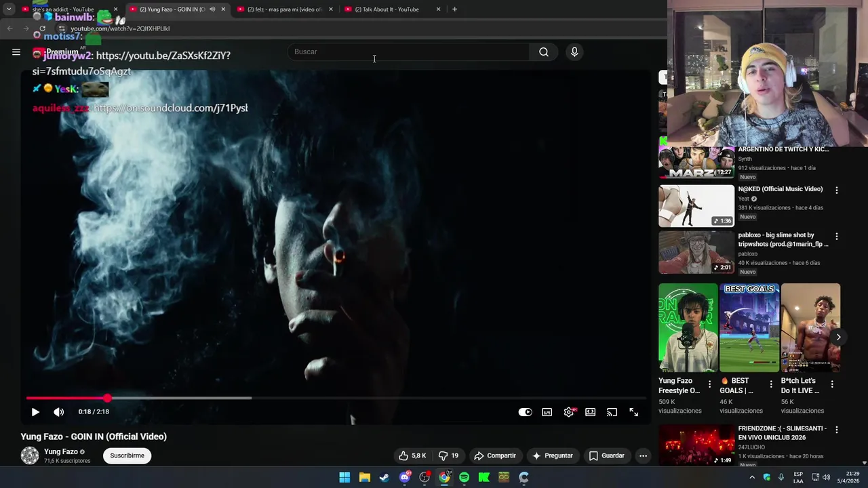Open options for Yung Fazo Freestyle short

coord(710,384)
